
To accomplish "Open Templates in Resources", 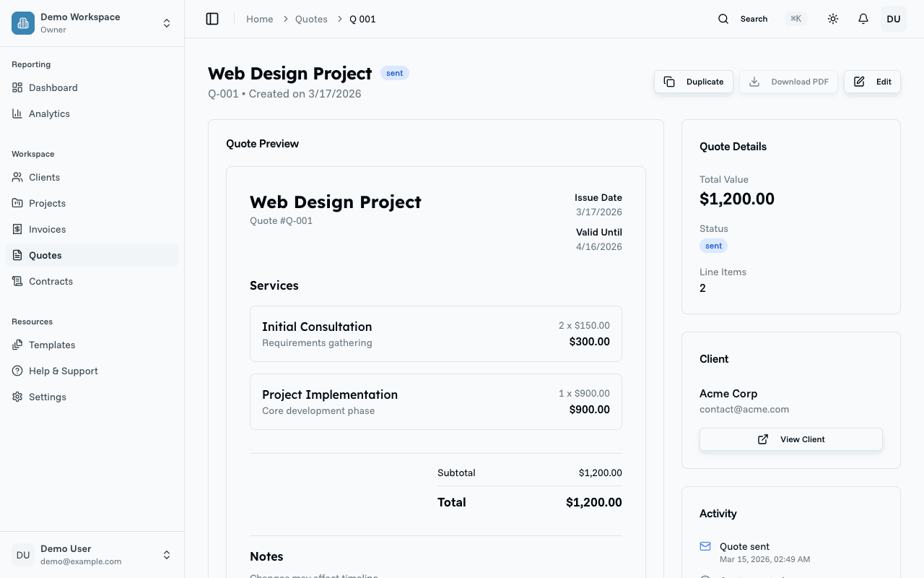I will coord(92,345).
